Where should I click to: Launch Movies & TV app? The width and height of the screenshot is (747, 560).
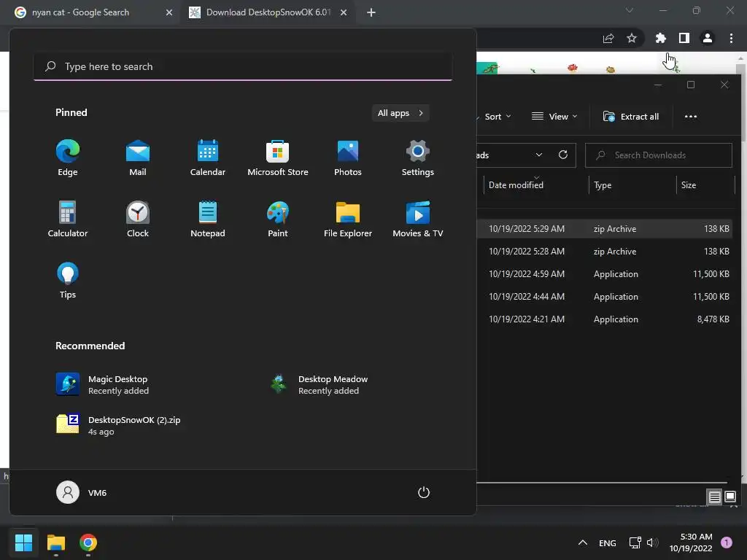point(418,219)
